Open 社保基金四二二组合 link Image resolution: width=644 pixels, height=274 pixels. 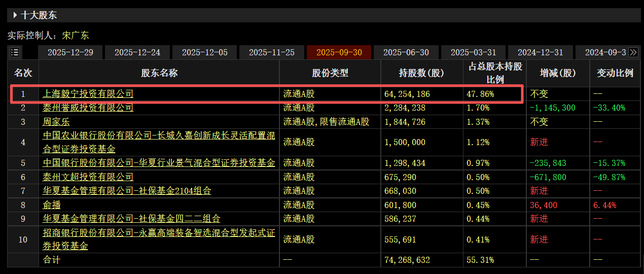pos(131,219)
